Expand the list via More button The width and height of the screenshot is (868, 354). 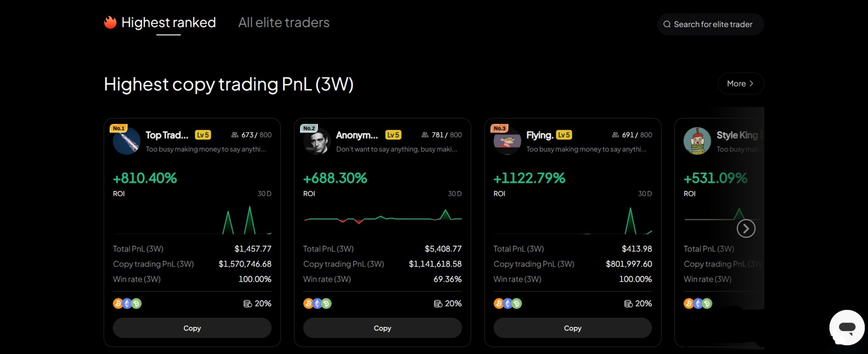pyautogui.click(x=740, y=83)
